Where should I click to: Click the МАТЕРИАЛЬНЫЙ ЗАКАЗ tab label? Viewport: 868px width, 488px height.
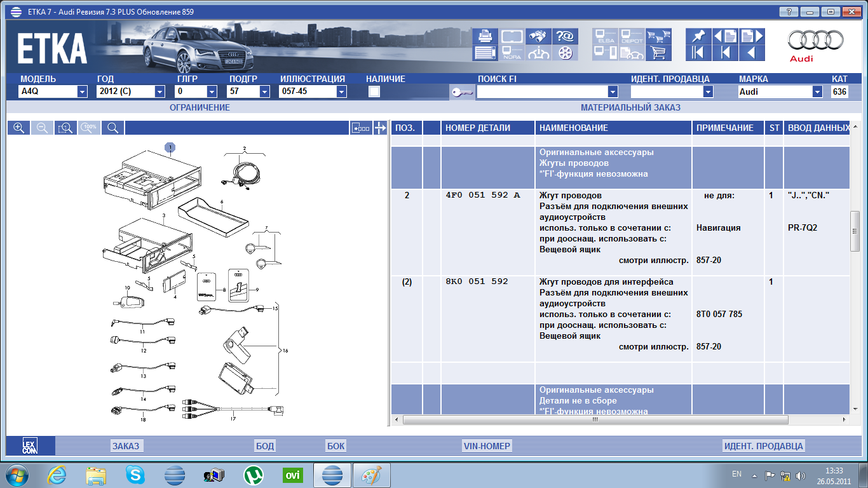(x=630, y=107)
